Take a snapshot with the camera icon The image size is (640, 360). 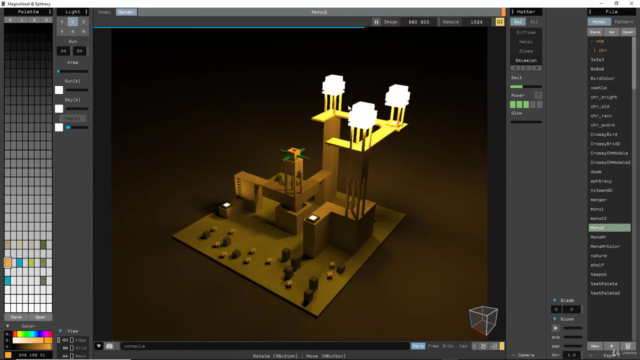pyautogui.click(x=109, y=346)
